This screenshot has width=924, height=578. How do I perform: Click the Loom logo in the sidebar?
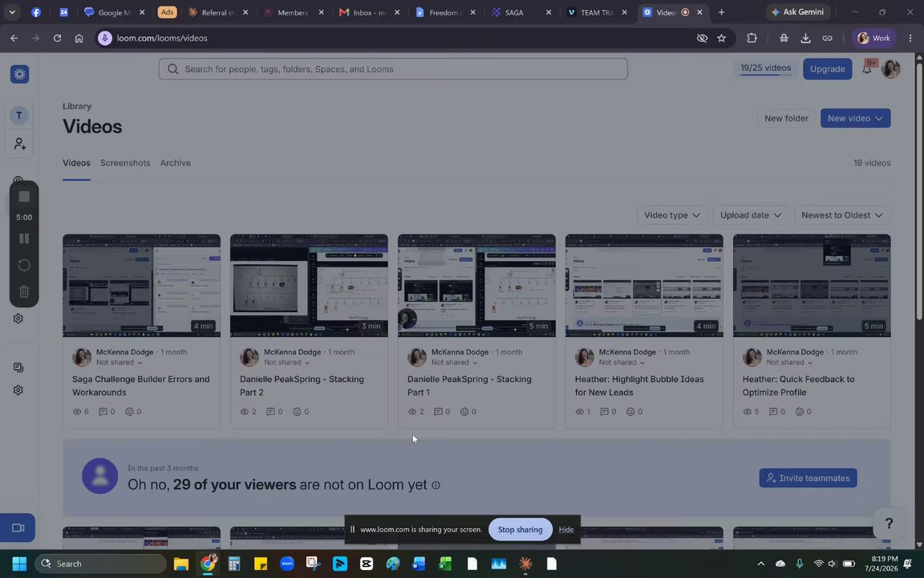pos(19,75)
